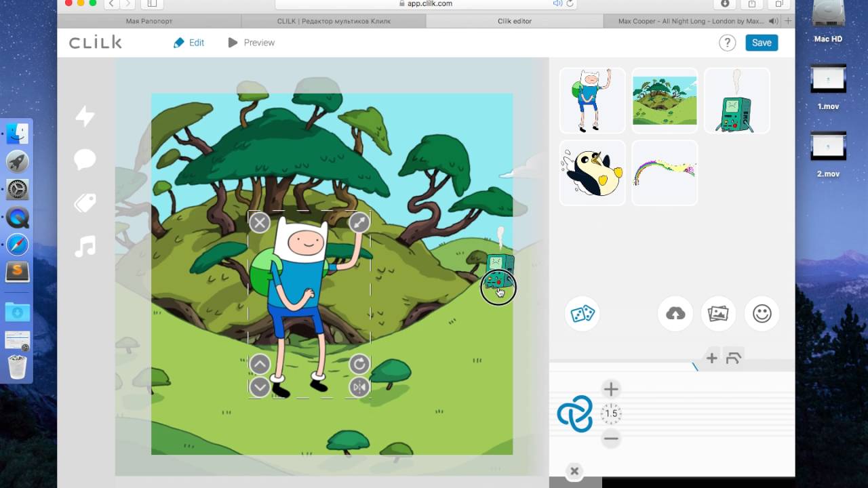868x488 pixels.
Task: Select the rainbow trail thumbnail
Action: [x=665, y=173]
